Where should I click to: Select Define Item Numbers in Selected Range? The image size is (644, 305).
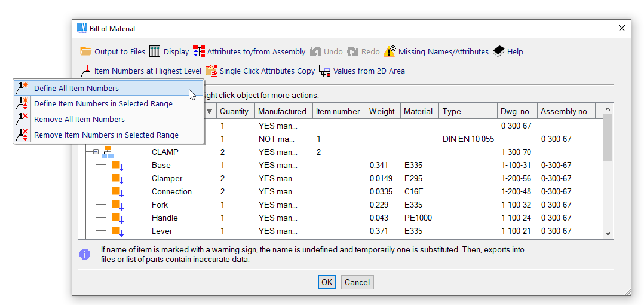103,103
